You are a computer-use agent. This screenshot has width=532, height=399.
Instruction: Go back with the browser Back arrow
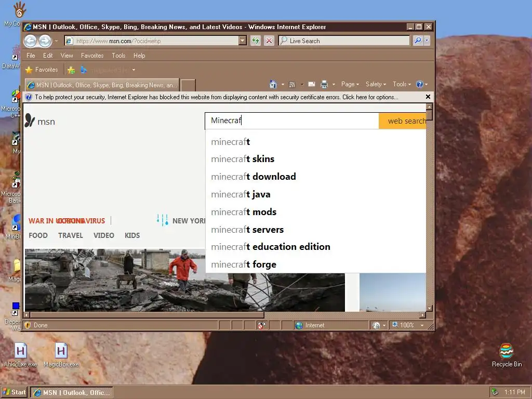[30, 41]
